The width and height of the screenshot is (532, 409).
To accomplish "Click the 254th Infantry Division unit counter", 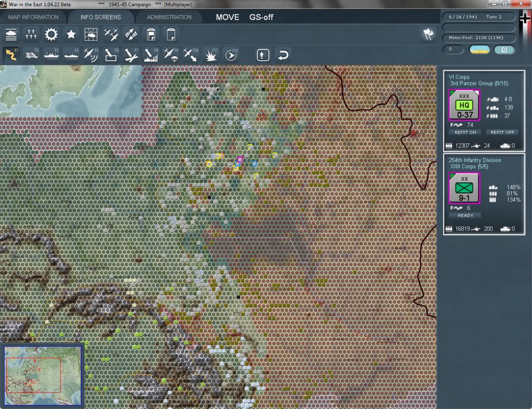I will pyautogui.click(x=464, y=188).
